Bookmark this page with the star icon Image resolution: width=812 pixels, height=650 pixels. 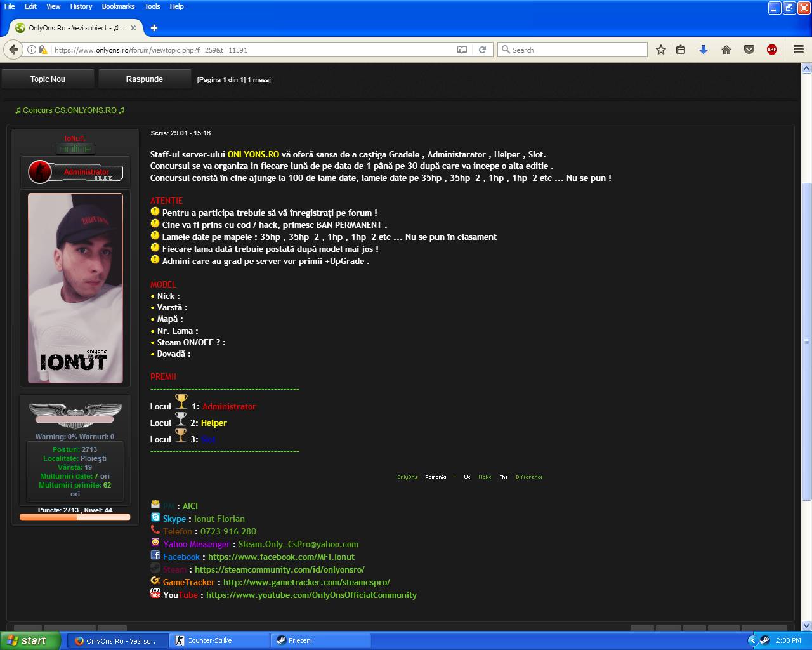(x=661, y=50)
